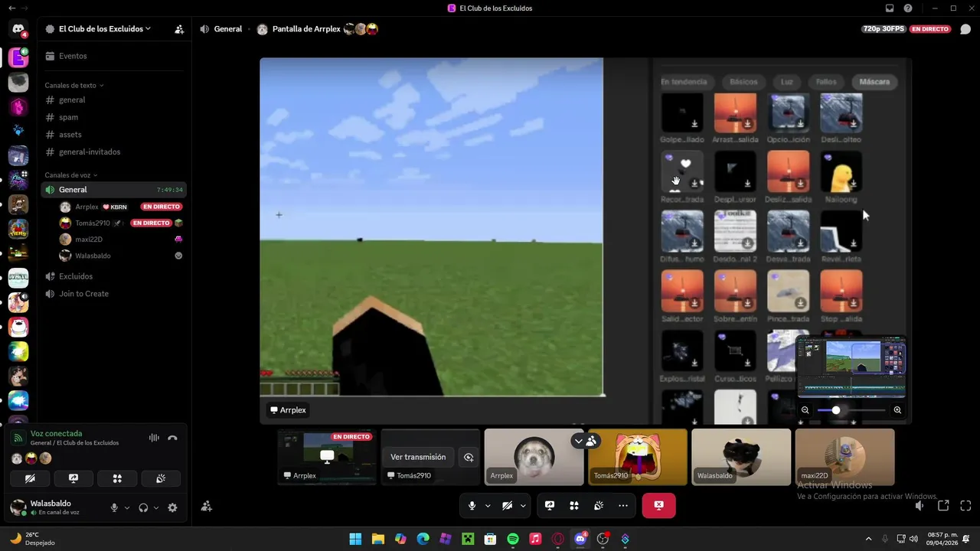Adjust stream volume speaker icon
This screenshot has height=551, width=980.
point(920,506)
